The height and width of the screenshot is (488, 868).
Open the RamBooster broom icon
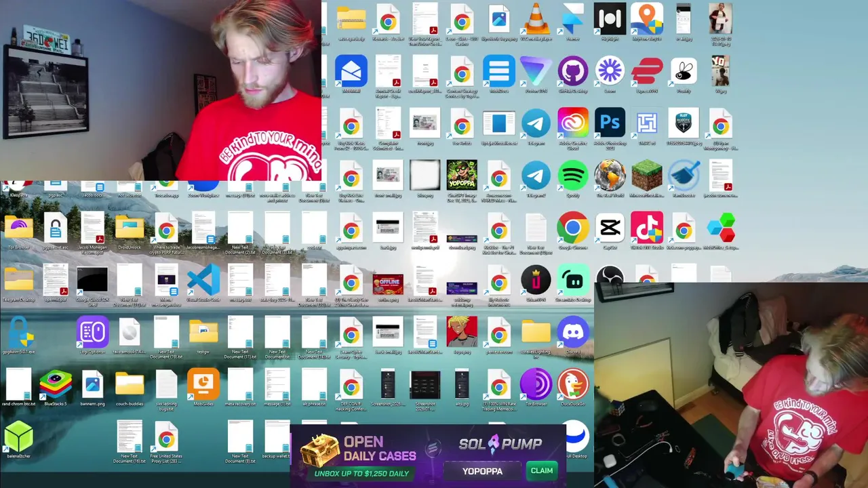pos(684,176)
